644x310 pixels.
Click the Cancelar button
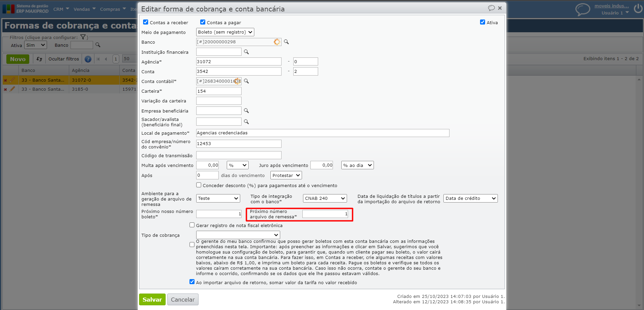click(183, 300)
